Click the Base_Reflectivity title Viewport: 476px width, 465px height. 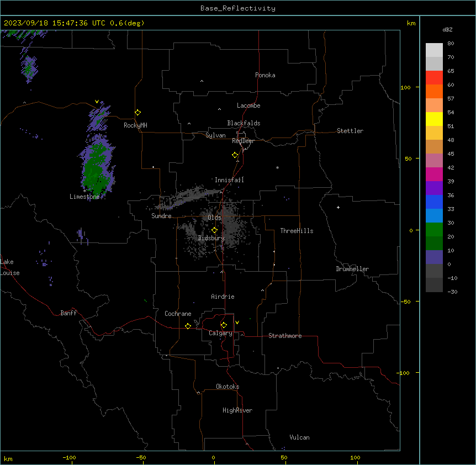tap(238, 8)
